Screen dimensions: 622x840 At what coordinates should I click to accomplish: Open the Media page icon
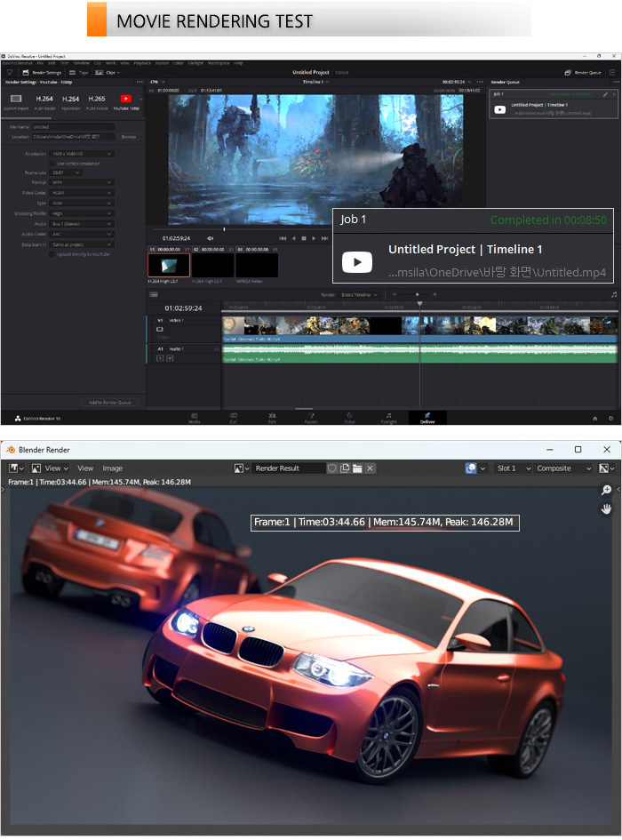(x=195, y=418)
